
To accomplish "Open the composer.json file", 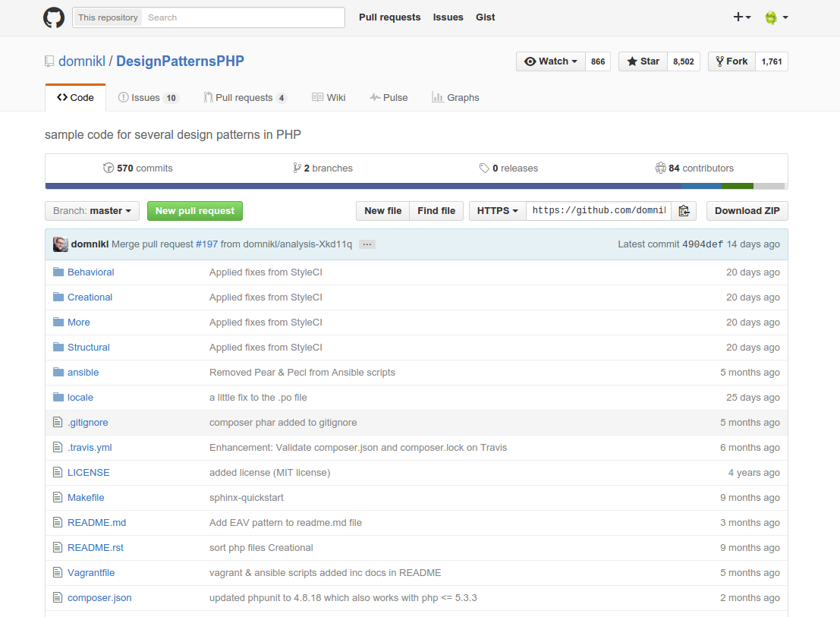I will tap(99, 598).
